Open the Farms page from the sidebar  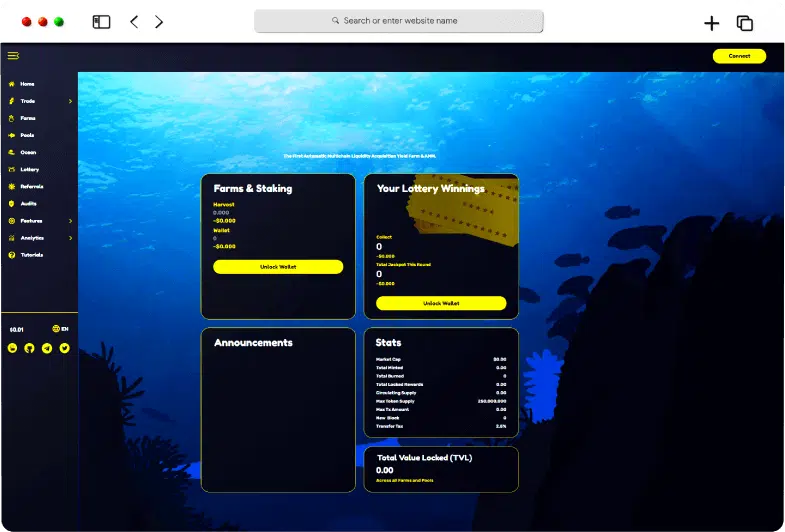[27, 118]
